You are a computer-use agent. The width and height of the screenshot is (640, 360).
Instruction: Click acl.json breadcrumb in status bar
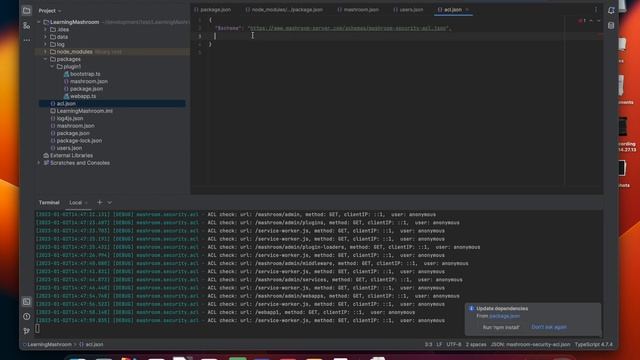pyautogui.click(x=94, y=344)
